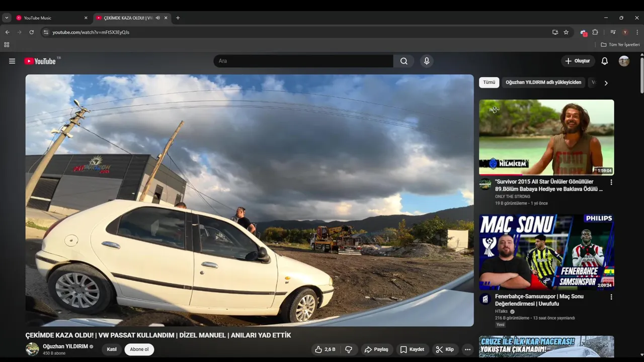Bookmark this page with star icon
This screenshot has height=362, width=644.
pos(566,32)
